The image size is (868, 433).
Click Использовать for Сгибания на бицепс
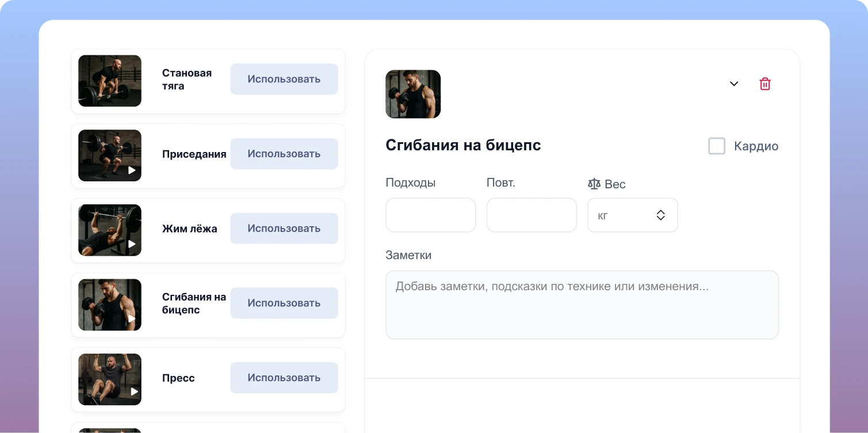[284, 303]
